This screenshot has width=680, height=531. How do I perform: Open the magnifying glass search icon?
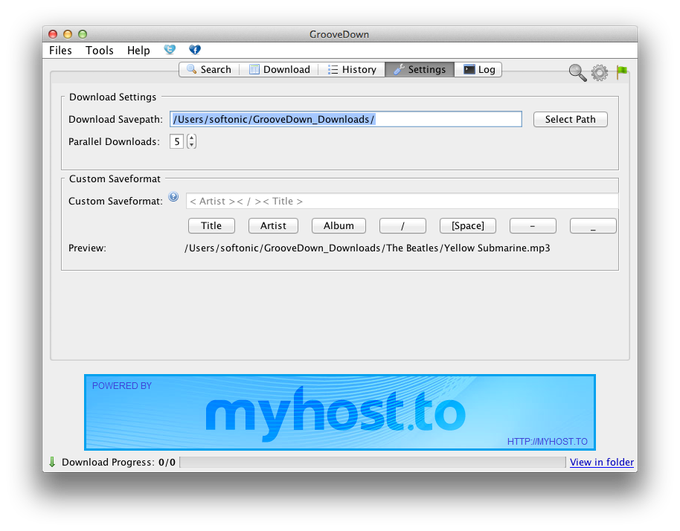(x=577, y=72)
